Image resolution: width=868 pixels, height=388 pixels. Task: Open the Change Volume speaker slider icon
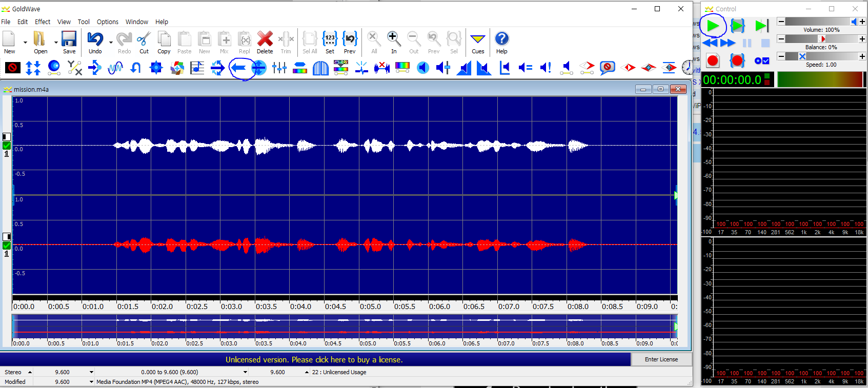pos(443,68)
